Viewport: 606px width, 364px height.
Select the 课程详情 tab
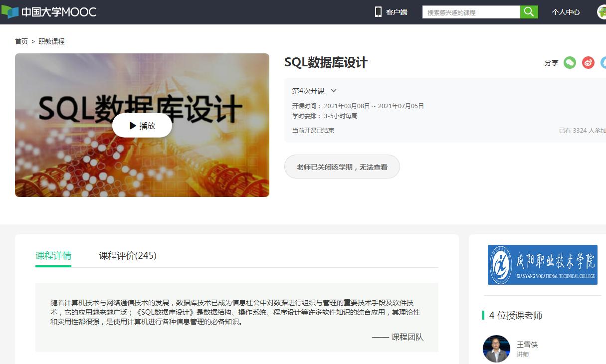53,256
